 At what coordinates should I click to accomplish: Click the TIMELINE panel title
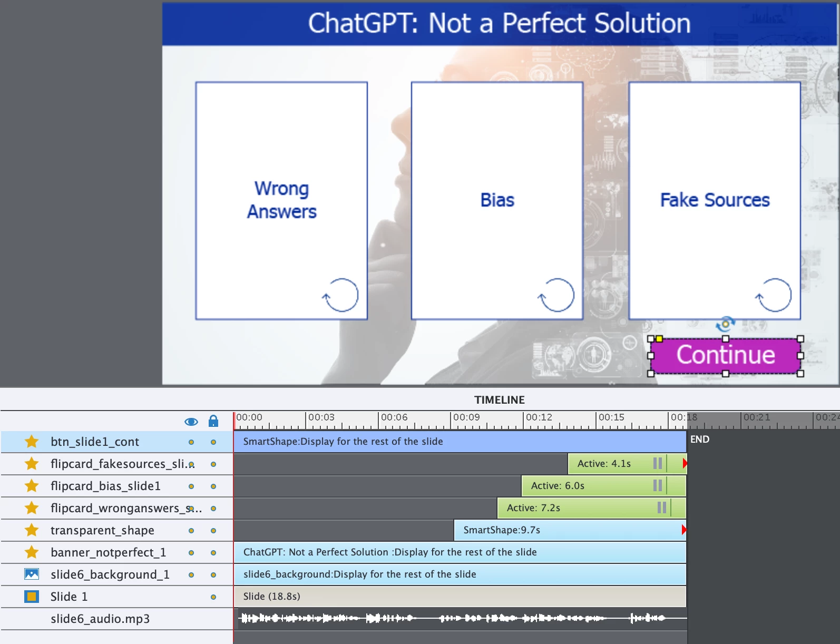coord(499,400)
